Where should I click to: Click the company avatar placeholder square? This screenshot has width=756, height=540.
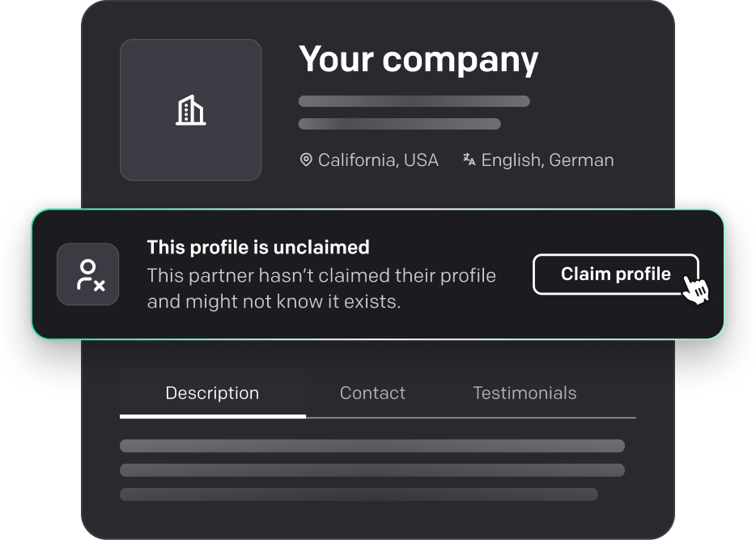[189, 110]
